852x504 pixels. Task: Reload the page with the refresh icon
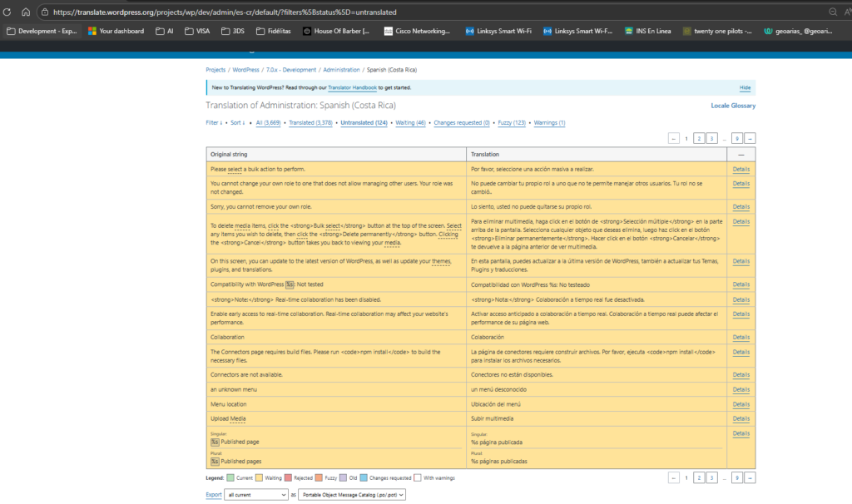pos(7,12)
